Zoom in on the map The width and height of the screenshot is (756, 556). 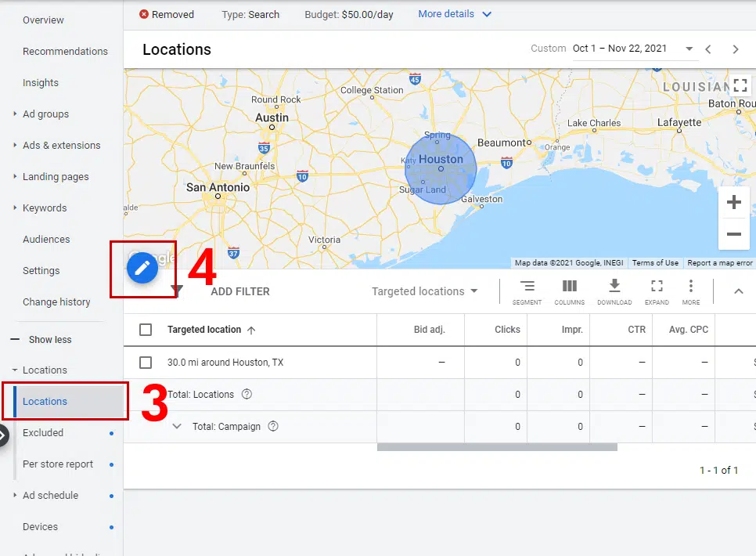click(734, 202)
